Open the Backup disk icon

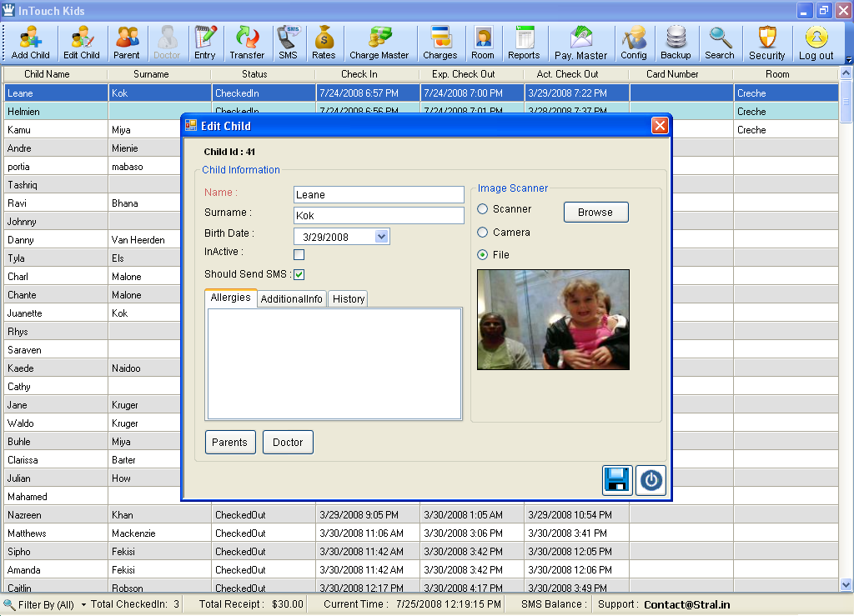(676, 43)
